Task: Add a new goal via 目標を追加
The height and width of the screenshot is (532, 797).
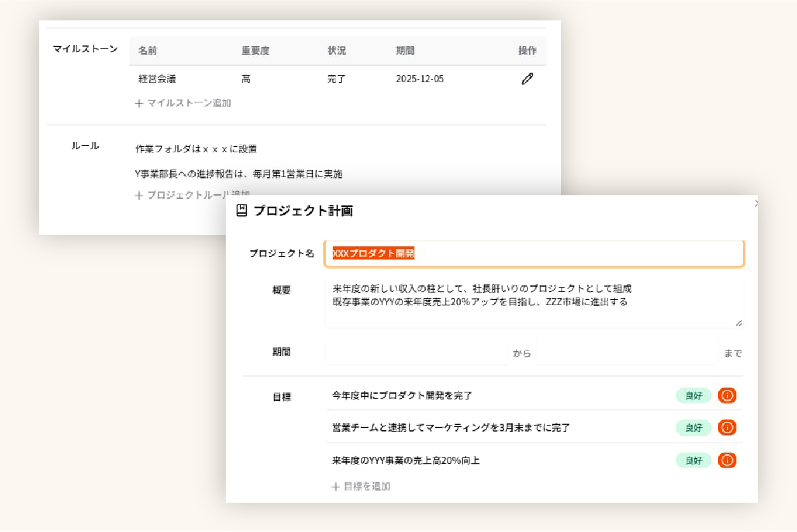Action: click(x=361, y=487)
